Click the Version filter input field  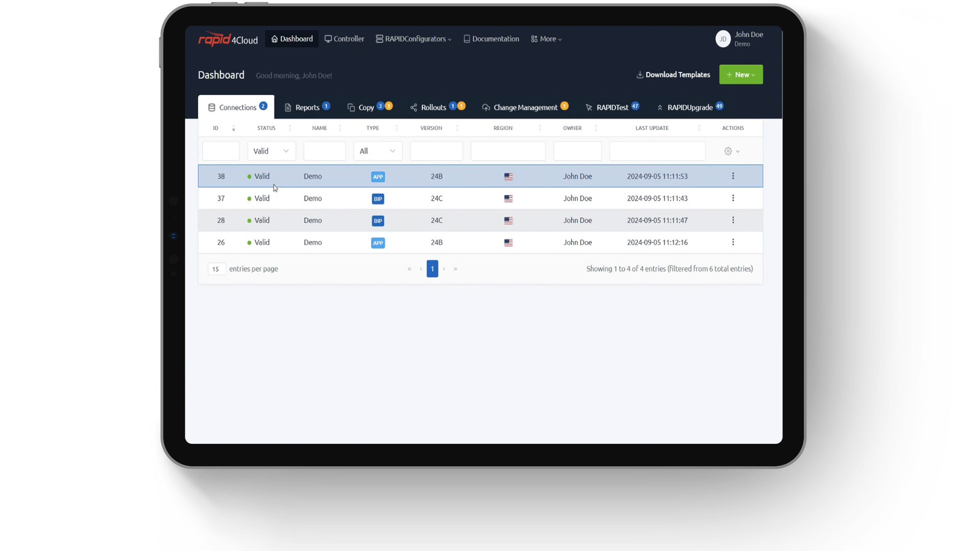pyautogui.click(x=436, y=151)
